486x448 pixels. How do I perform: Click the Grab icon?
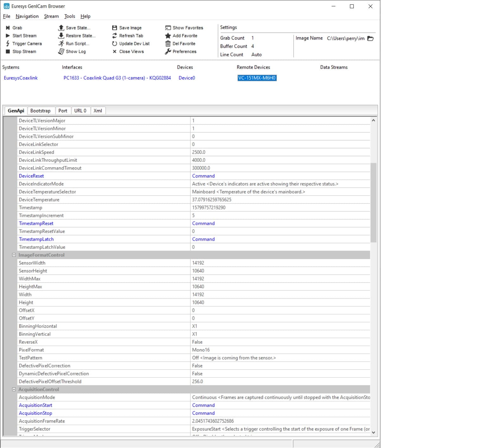click(x=8, y=28)
